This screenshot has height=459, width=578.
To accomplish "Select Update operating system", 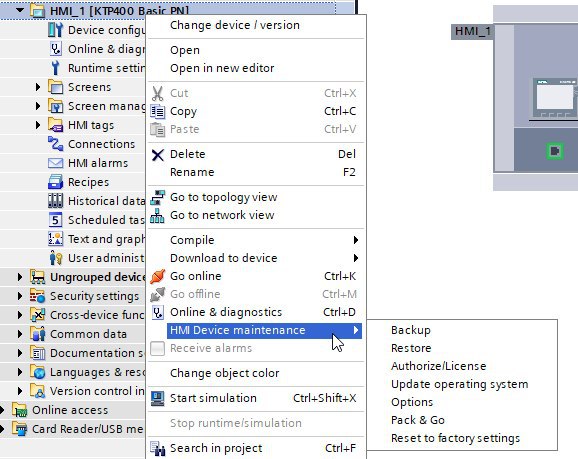I will 460,384.
